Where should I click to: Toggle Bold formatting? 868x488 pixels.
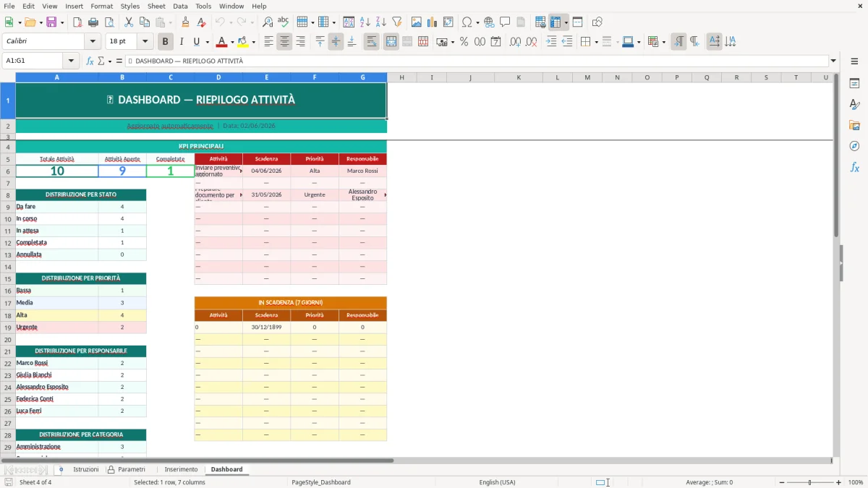pyautogui.click(x=166, y=42)
